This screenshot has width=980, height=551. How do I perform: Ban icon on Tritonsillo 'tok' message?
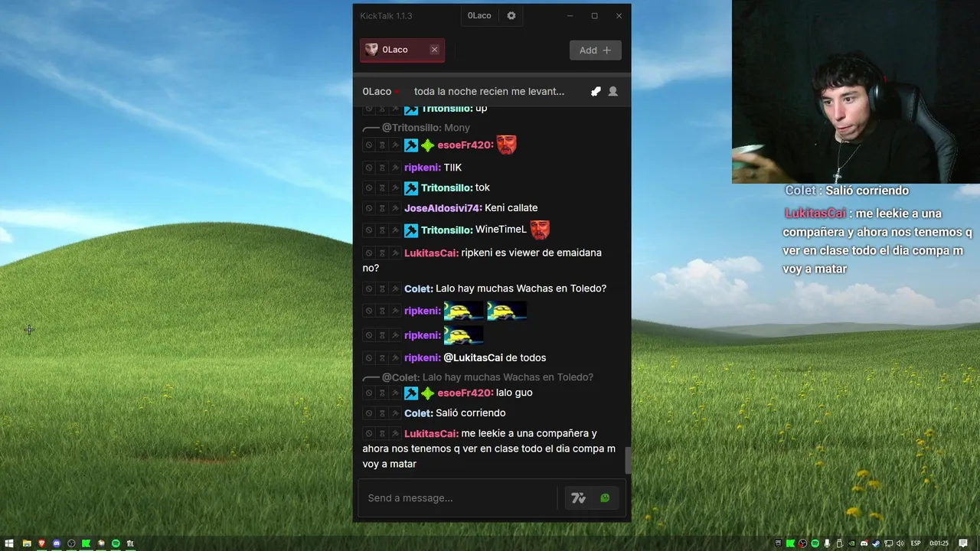pos(368,187)
